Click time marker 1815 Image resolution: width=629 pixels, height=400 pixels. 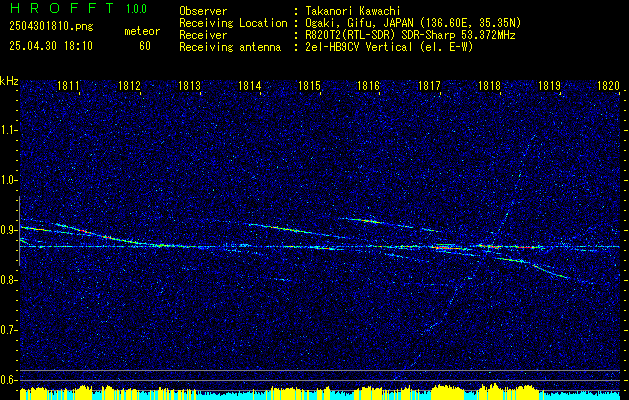pyautogui.click(x=310, y=85)
